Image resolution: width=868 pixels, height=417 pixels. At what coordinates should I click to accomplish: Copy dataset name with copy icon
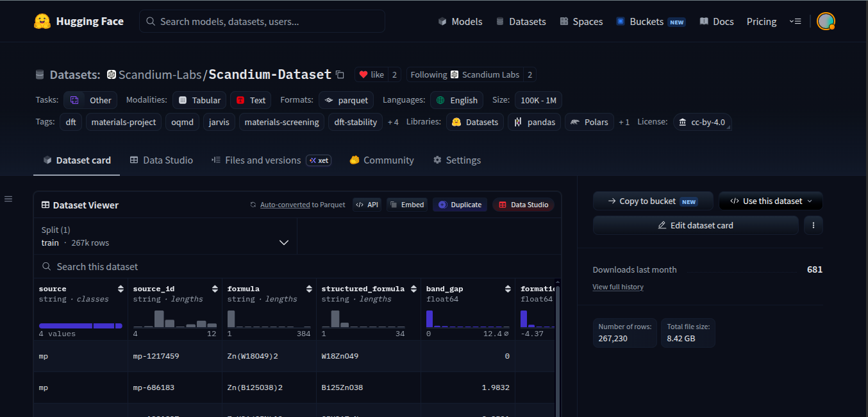(x=340, y=74)
